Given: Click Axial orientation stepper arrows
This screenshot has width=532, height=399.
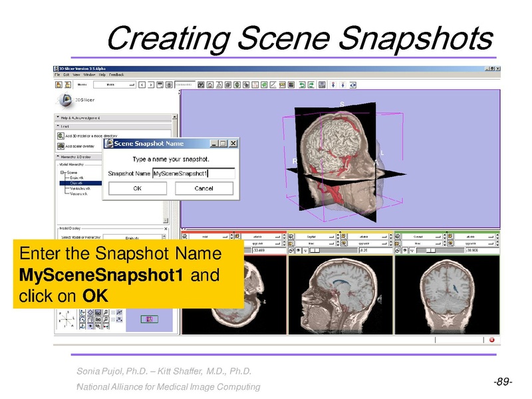Looking at the screenshot, I should point(231,237).
